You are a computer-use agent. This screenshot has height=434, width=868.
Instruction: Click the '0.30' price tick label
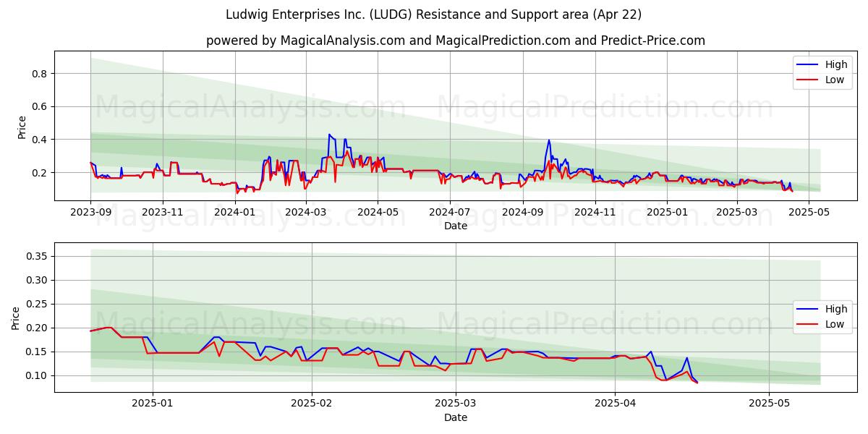(x=36, y=280)
